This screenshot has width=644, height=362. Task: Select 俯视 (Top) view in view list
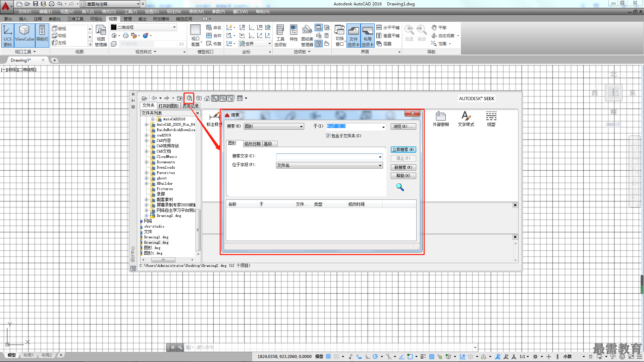pyautogui.click(x=59, y=28)
